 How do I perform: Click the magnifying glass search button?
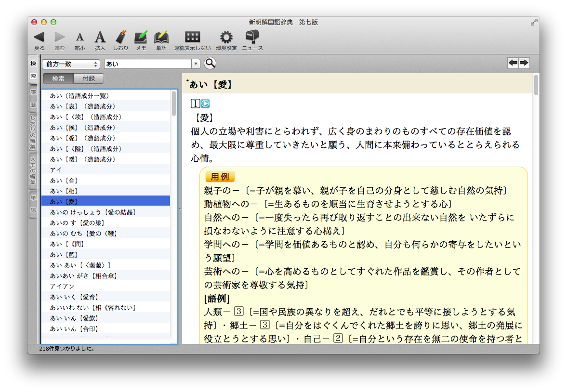210,64
